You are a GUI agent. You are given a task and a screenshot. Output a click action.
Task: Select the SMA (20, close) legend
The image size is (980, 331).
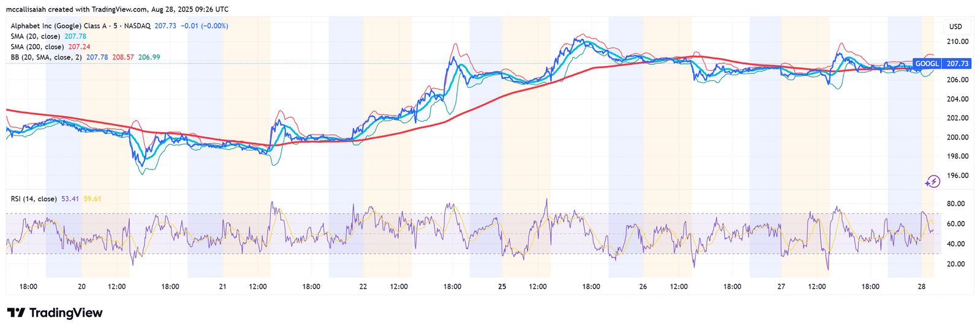(x=36, y=36)
